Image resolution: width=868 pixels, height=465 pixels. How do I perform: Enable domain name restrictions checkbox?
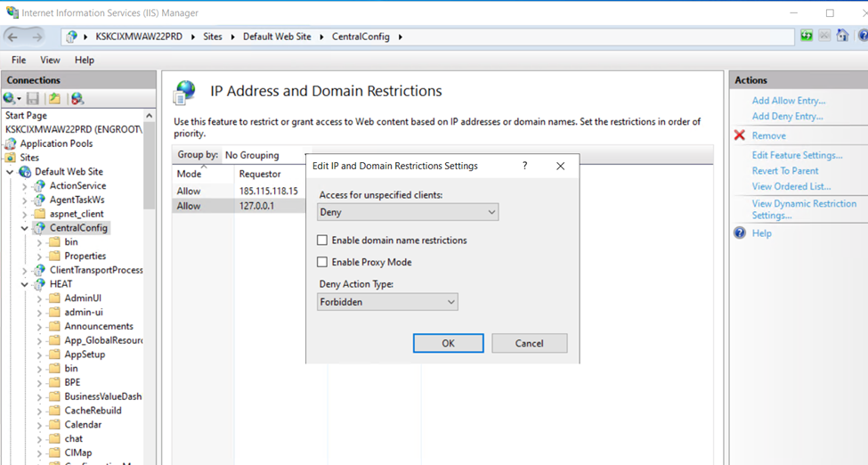(x=322, y=241)
